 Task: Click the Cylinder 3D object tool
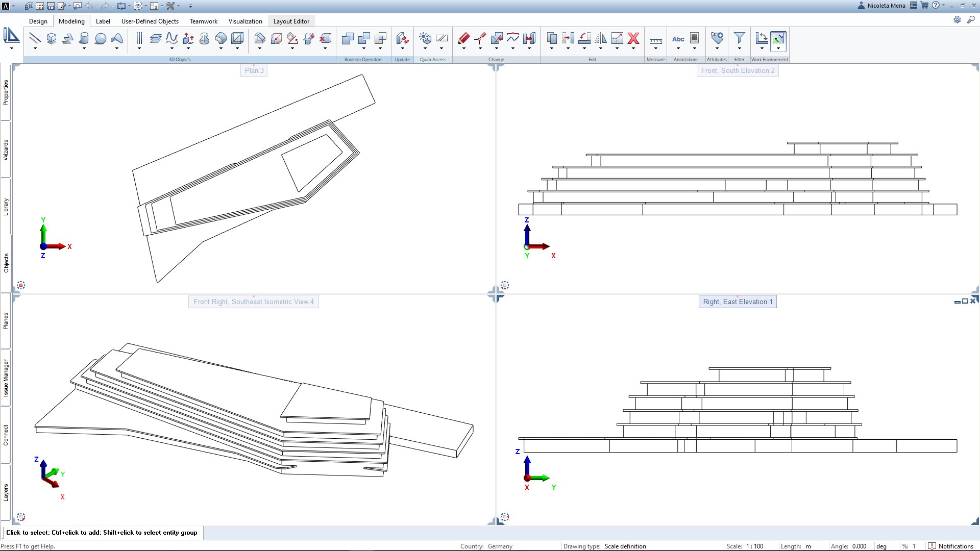click(x=84, y=38)
